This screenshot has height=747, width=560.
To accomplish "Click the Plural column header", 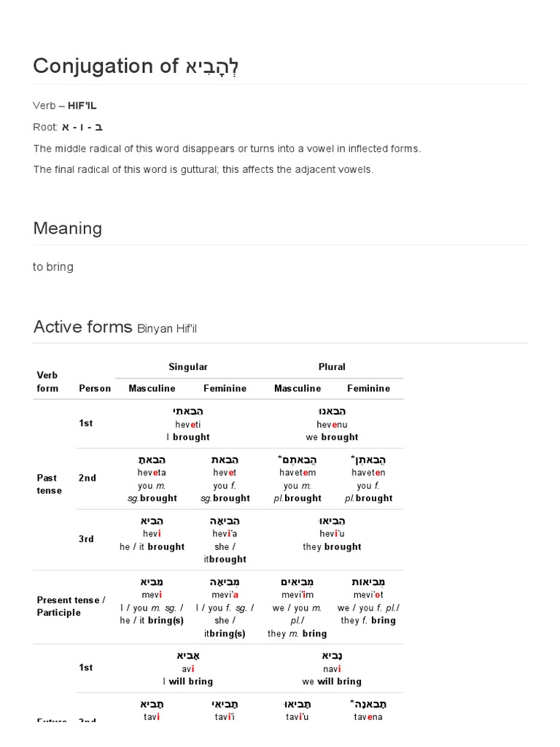I will tap(332, 367).
